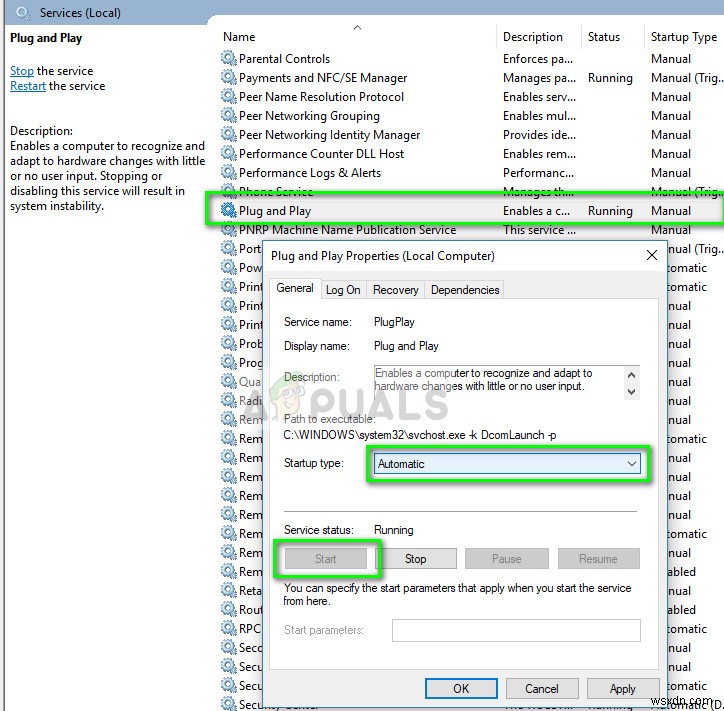Click the gear icon of the Port service row
Viewport: 724px width, 711px height.
[229, 248]
